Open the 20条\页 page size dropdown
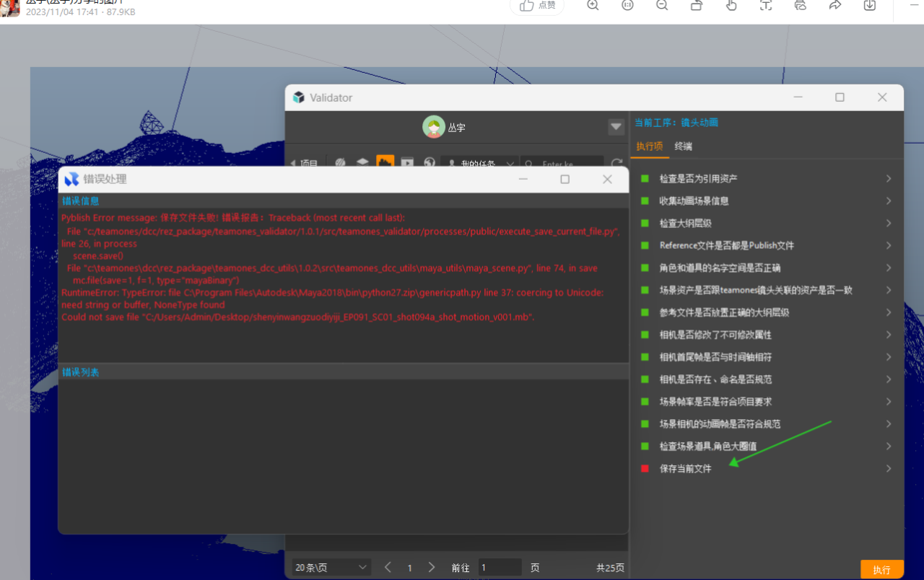 pyautogui.click(x=331, y=568)
